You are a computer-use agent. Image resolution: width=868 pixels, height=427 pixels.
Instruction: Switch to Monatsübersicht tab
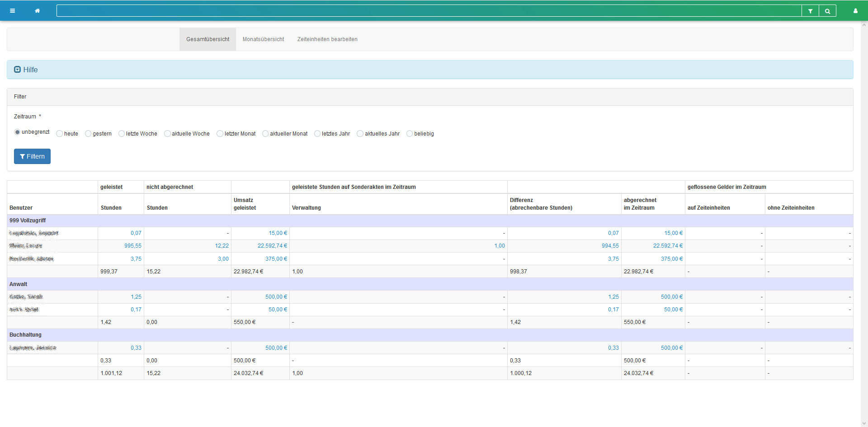click(263, 39)
